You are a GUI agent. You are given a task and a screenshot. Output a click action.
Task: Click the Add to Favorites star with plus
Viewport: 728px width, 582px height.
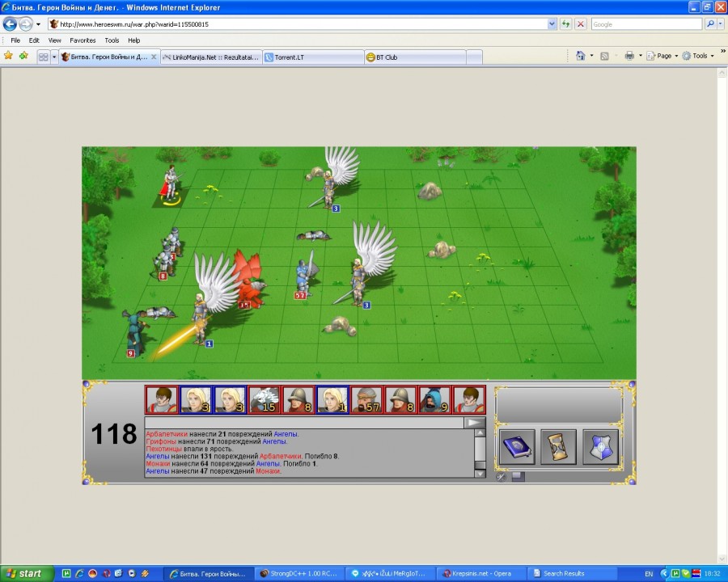point(23,56)
